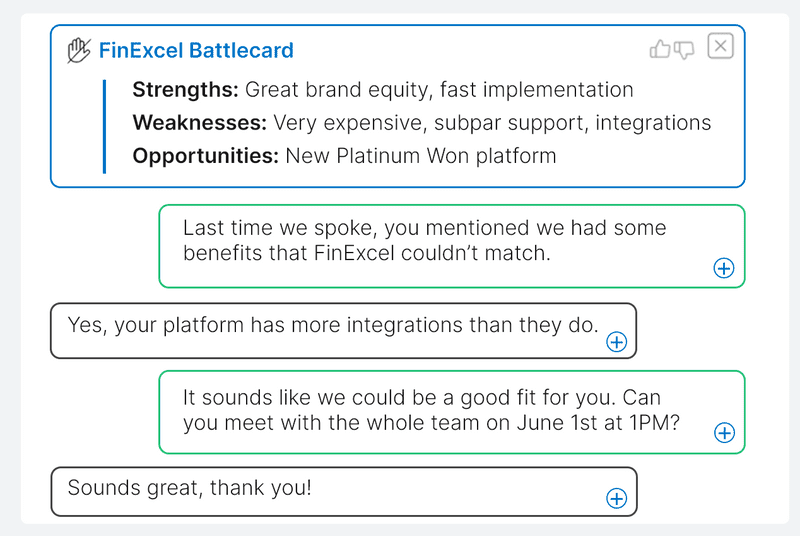Click the 'New Platinum Won platform' text
The width and height of the screenshot is (800, 536).
[420, 156]
